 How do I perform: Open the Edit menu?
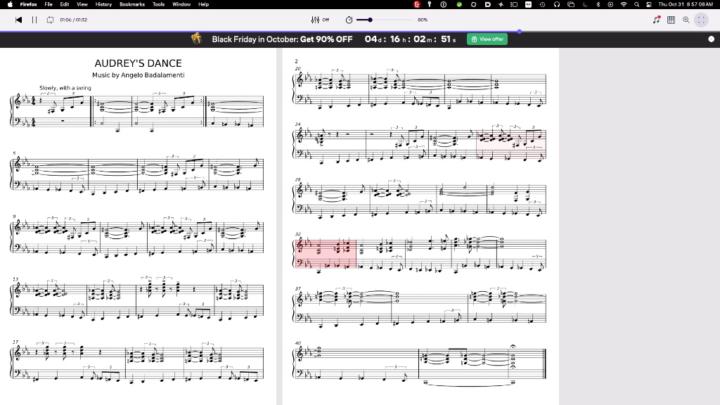[64, 4]
